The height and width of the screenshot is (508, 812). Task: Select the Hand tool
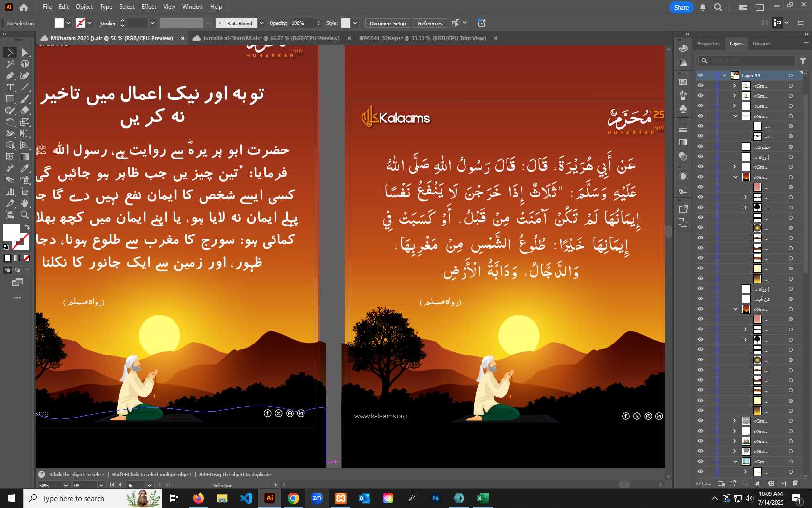point(25,203)
